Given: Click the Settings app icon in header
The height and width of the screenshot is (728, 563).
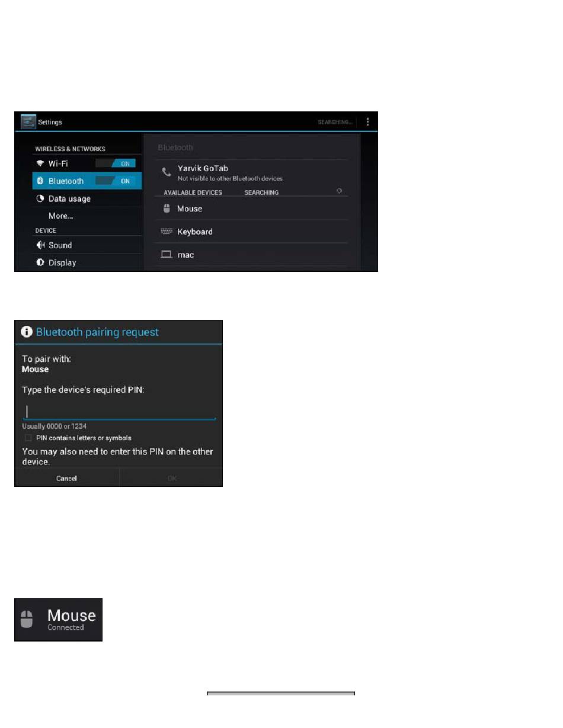Looking at the screenshot, I should click(28, 121).
